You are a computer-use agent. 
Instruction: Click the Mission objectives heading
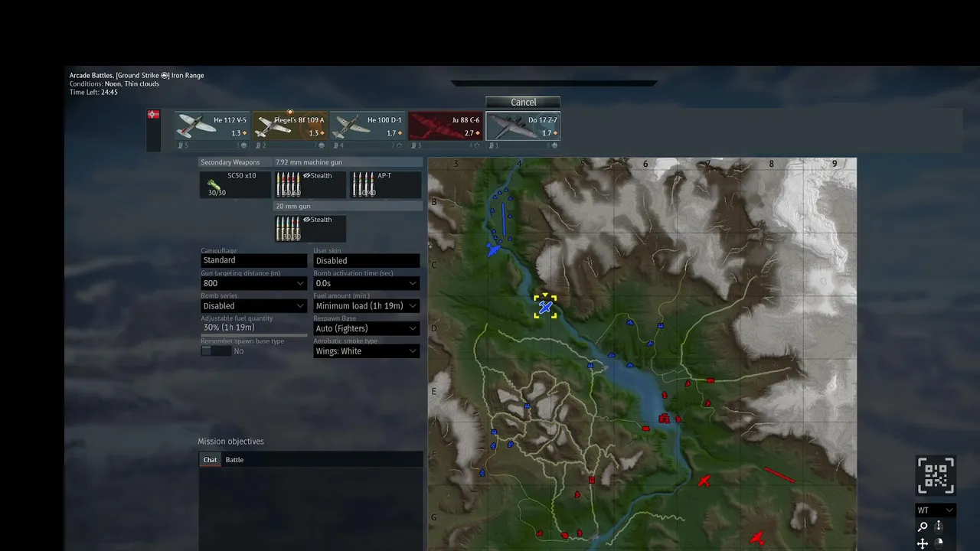pyautogui.click(x=230, y=442)
